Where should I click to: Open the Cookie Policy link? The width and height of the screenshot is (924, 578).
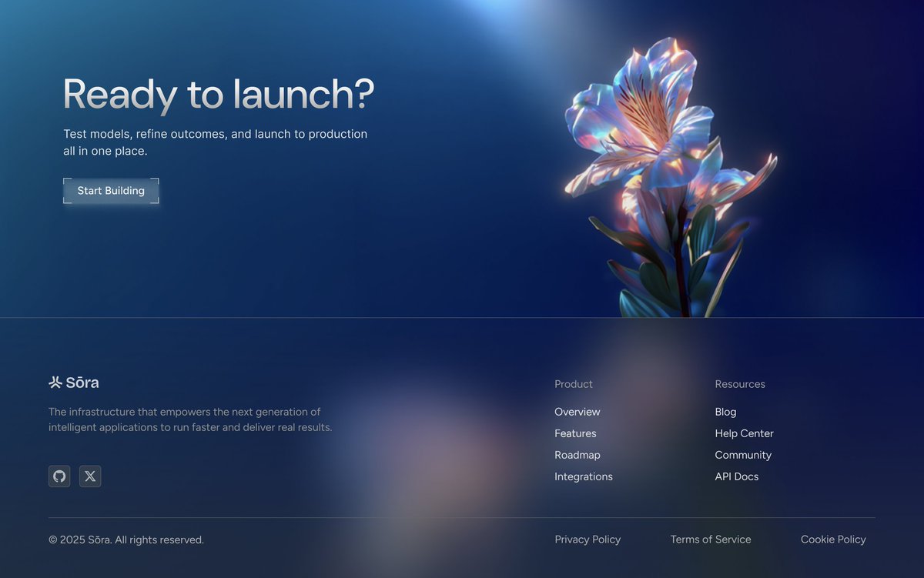point(833,539)
